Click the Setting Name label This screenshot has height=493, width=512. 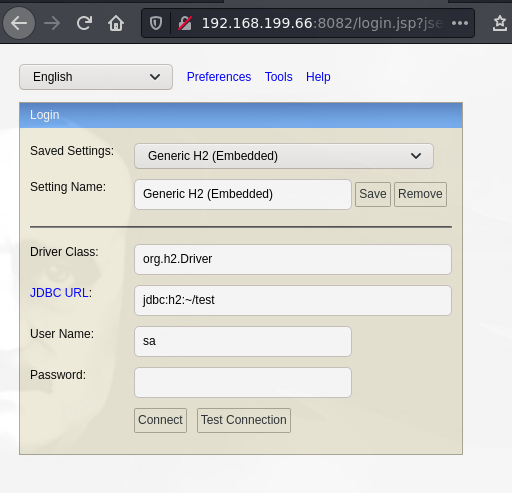click(x=68, y=187)
